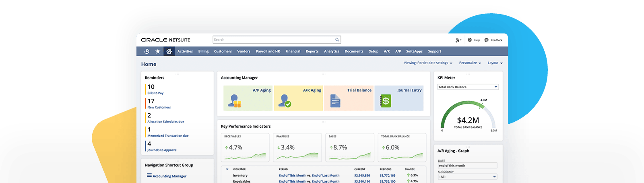The image size is (644, 183).
Task: Click the KPI Meter portlet drag handle
Action: [x=468, y=74]
